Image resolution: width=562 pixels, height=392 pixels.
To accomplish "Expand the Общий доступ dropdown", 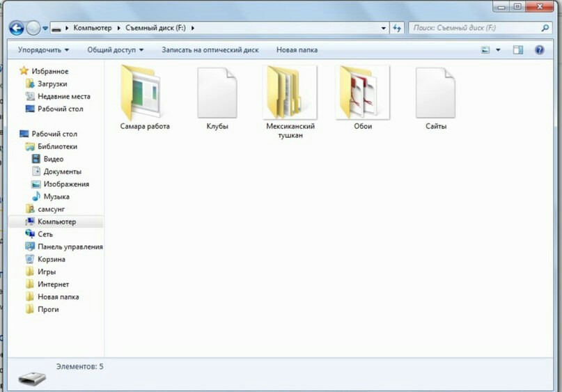I will click(x=115, y=50).
